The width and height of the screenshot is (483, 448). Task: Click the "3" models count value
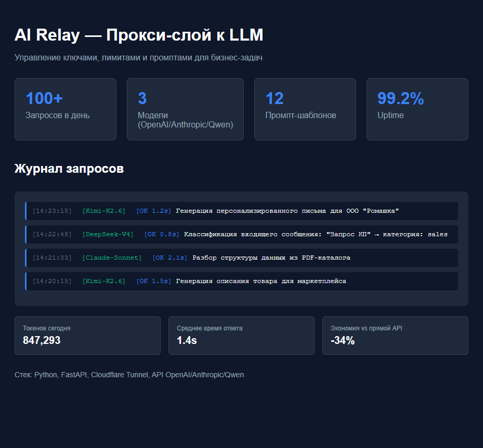(142, 98)
